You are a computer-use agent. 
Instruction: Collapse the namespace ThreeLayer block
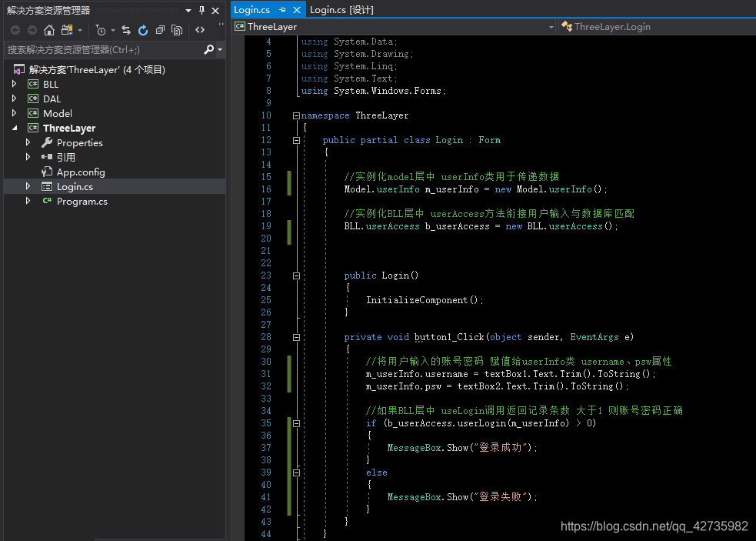296,116
